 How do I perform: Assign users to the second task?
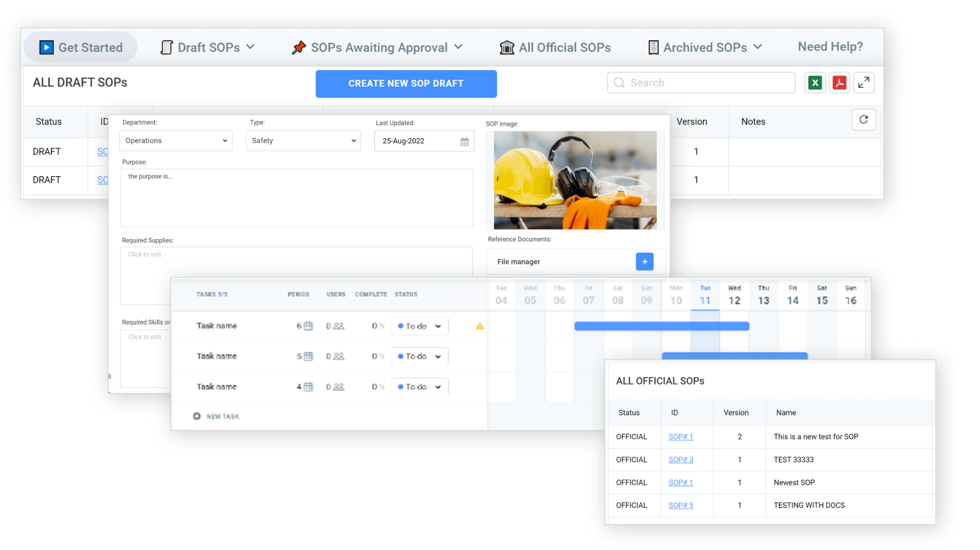pyautogui.click(x=338, y=357)
